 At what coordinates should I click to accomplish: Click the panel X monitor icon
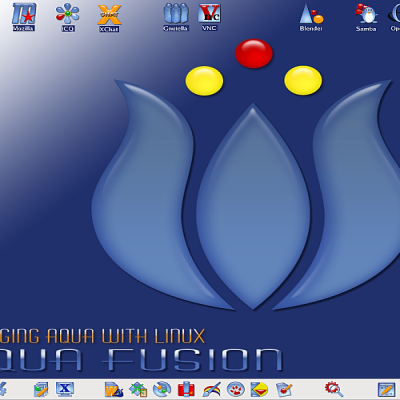[x=65, y=389]
